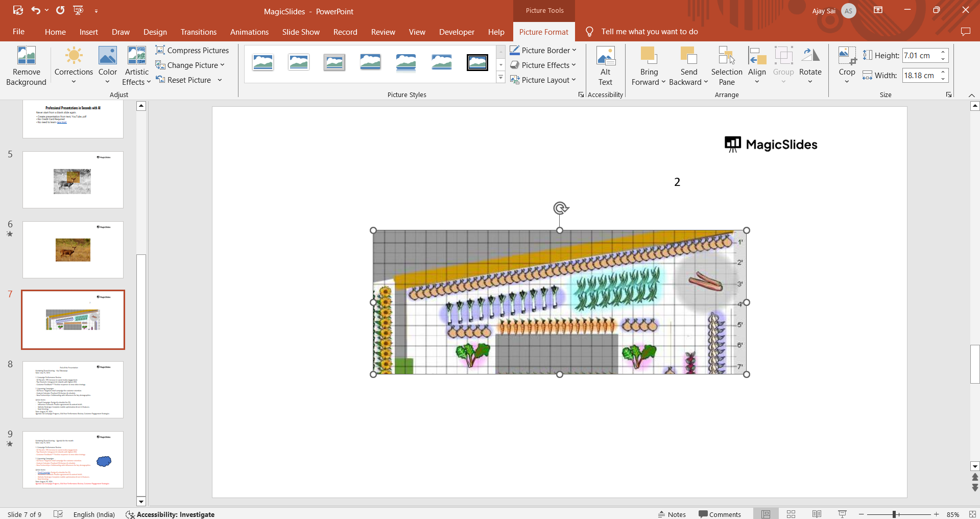Toggle the Comments pane
980x519 pixels.
coord(720,514)
